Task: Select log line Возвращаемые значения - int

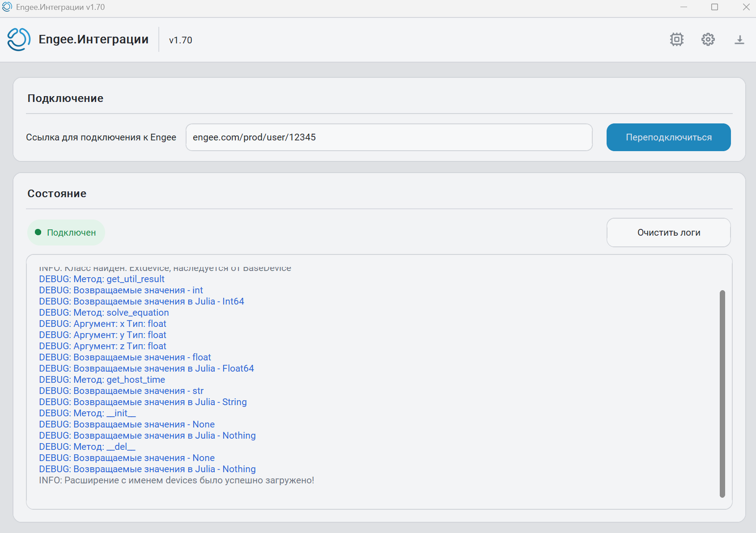Action: (x=121, y=290)
